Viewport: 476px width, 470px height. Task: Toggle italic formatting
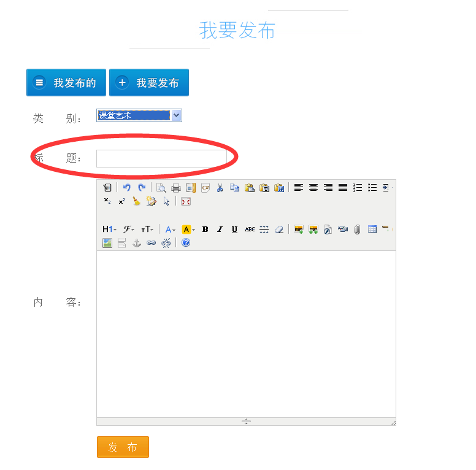220,229
